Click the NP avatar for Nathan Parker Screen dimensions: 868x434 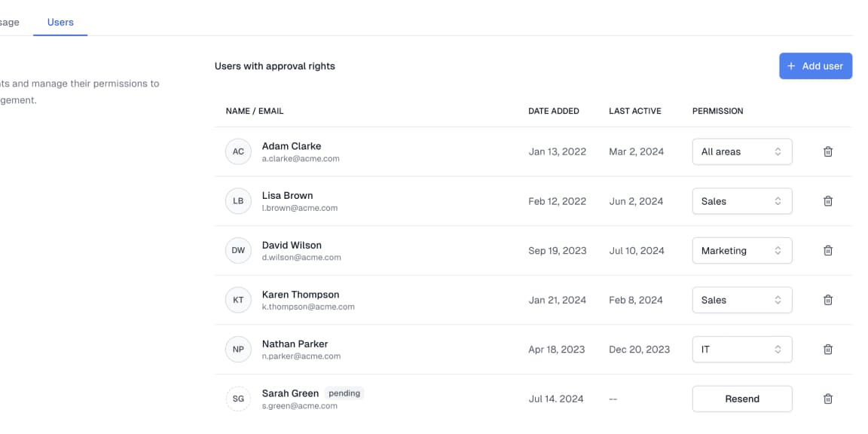click(238, 350)
